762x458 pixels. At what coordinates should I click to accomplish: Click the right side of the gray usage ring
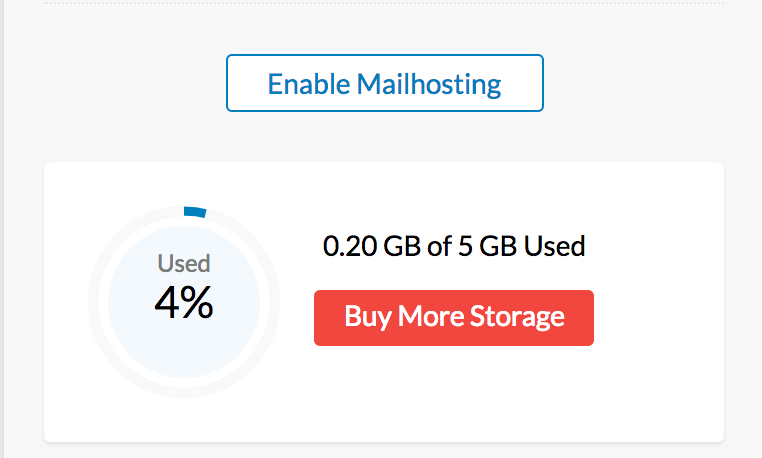(271, 298)
